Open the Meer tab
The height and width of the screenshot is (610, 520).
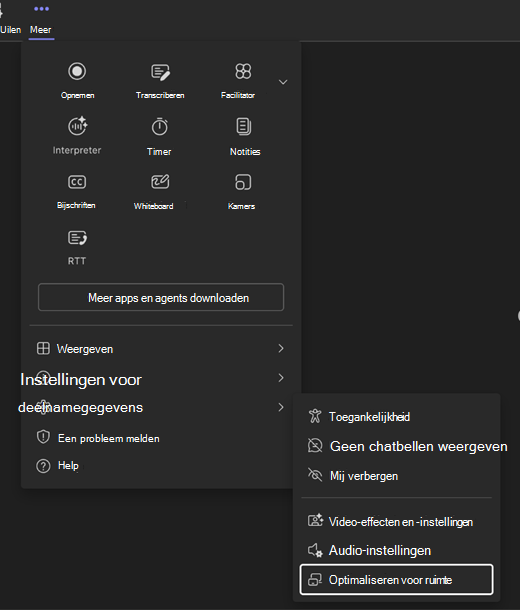41,19
